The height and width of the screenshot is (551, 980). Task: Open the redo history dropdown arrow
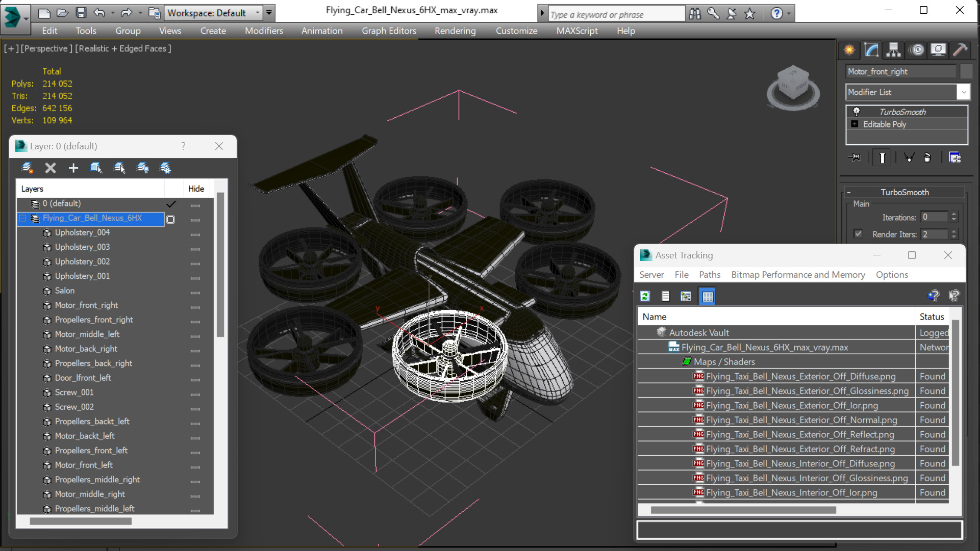click(x=140, y=13)
